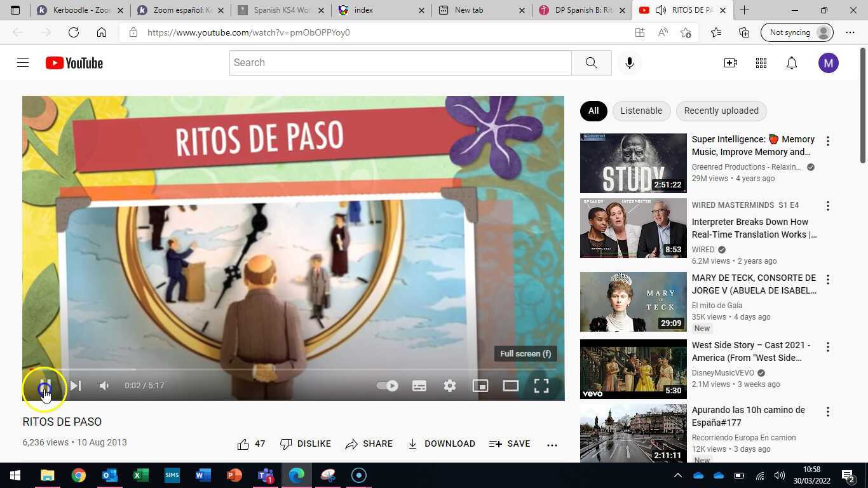868x488 pixels.
Task: Enable subtitles with the CC icon
Action: click(419, 385)
